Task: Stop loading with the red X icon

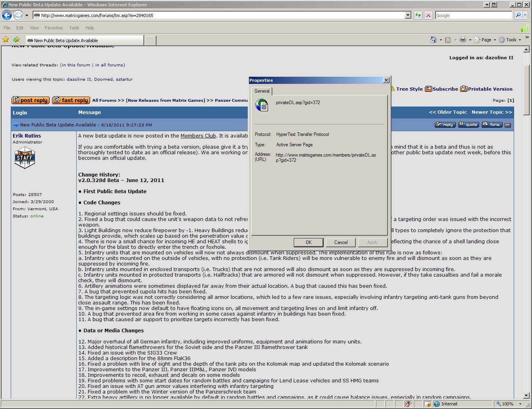Action: pyautogui.click(x=428, y=15)
